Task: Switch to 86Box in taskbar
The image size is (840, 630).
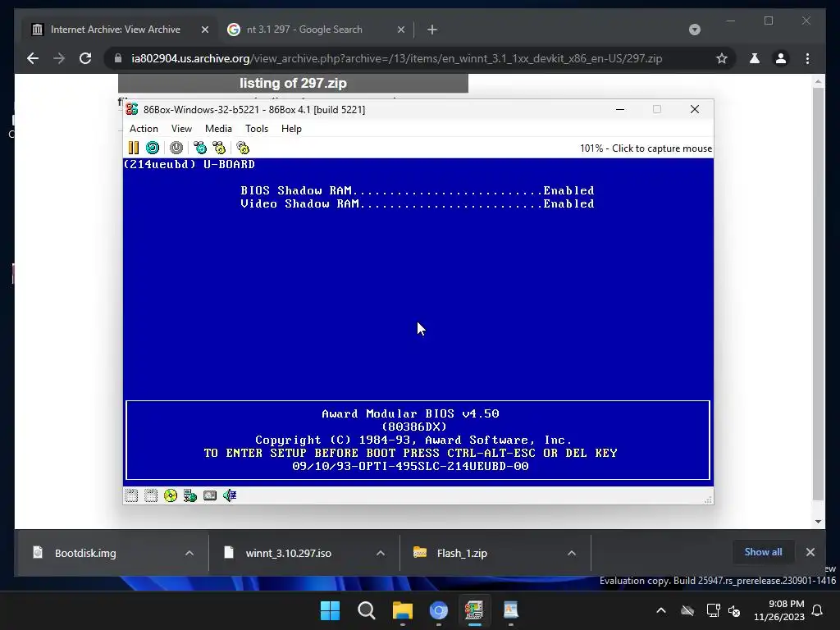Action: pyautogui.click(x=475, y=610)
